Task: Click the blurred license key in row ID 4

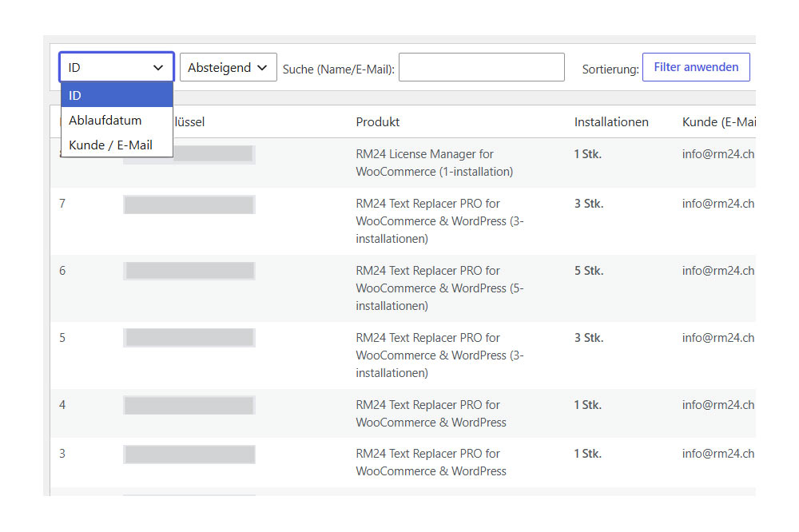Action: (x=189, y=405)
